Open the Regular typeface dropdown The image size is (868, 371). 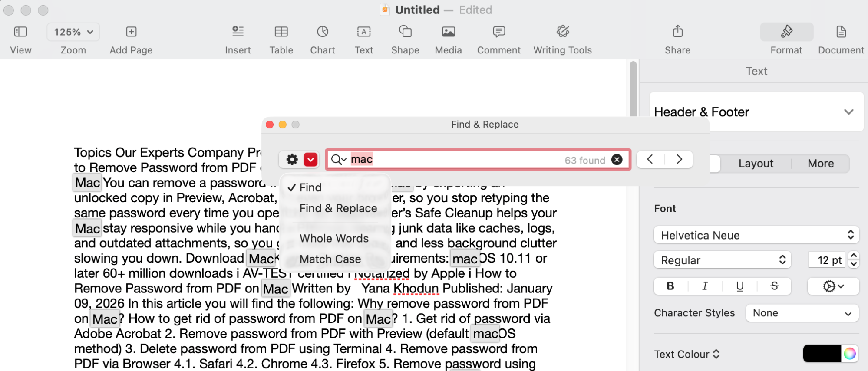click(x=723, y=260)
